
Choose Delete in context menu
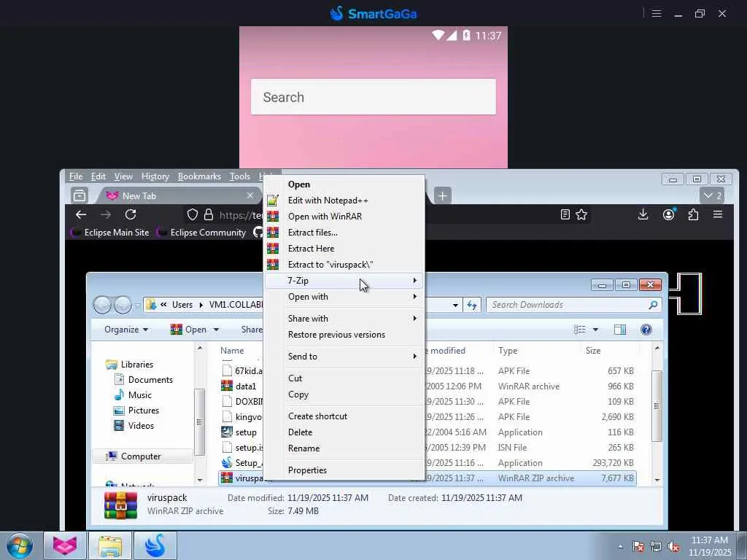pyautogui.click(x=344, y=432)
